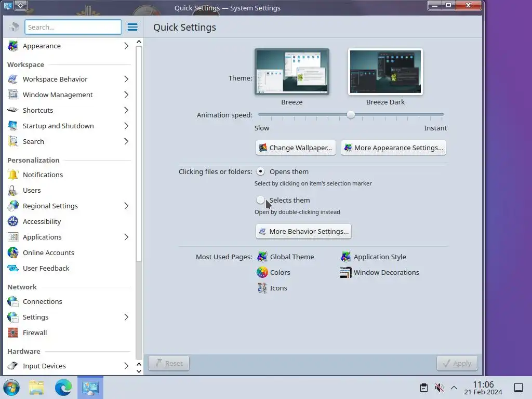
Task: Open the clipboard tray icon
Action: (x=424, y=388)
